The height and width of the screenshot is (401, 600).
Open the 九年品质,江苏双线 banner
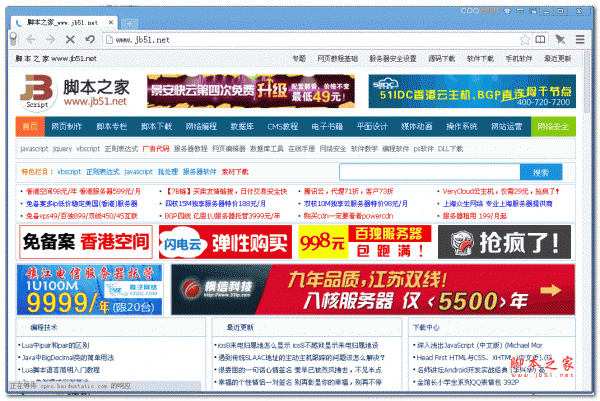tap(373, 290)
